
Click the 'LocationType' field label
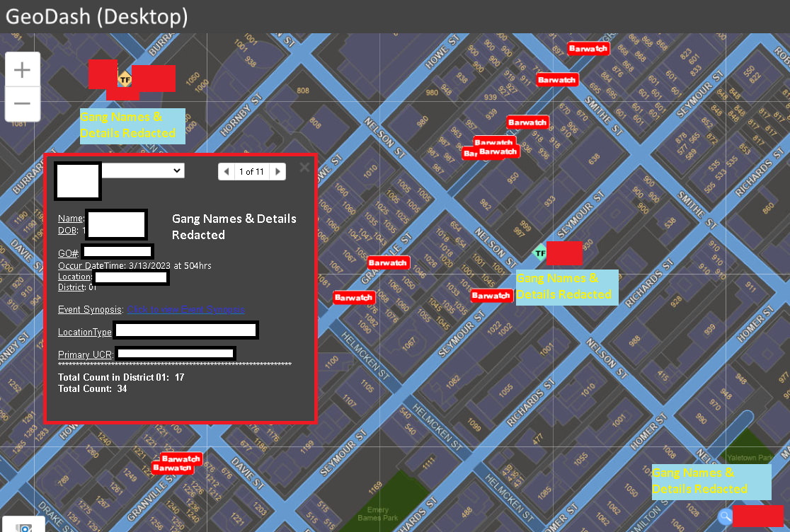(x=85, y=332)
